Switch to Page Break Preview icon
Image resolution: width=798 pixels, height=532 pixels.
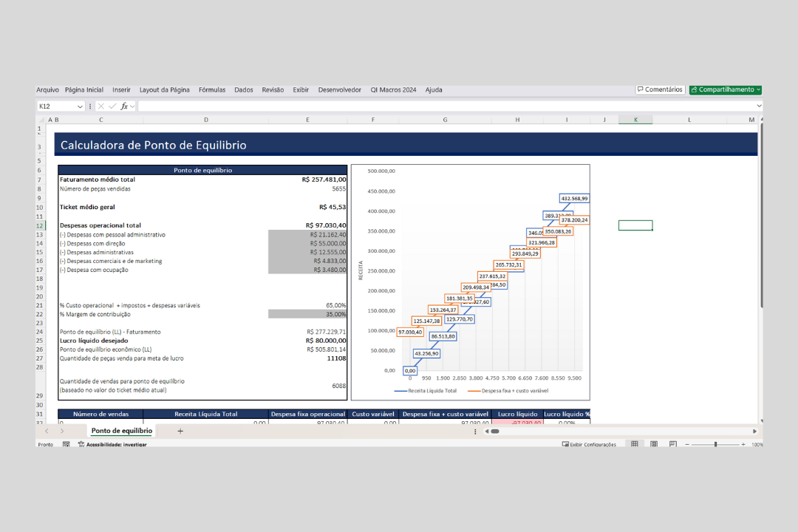(672, 444)
